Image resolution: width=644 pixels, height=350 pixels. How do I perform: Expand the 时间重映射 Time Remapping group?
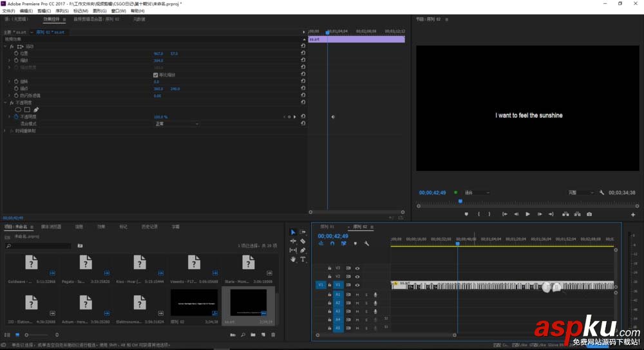(5, 131)
